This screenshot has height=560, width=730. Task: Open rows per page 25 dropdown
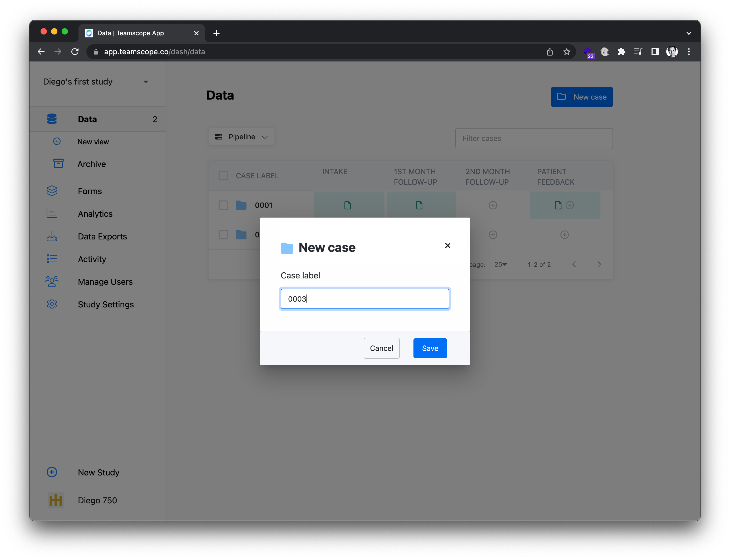[500, 264]
